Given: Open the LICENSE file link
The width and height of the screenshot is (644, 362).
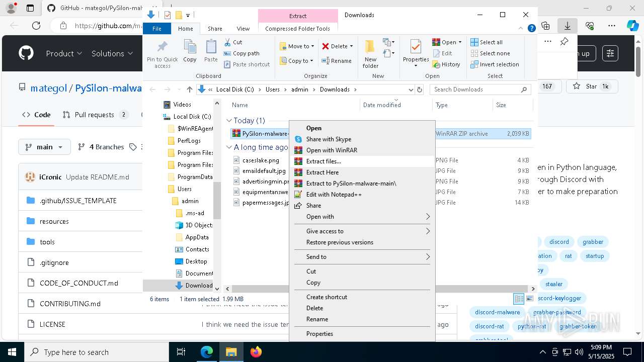Looking at the screenshot, I should (x=52, y=324).
